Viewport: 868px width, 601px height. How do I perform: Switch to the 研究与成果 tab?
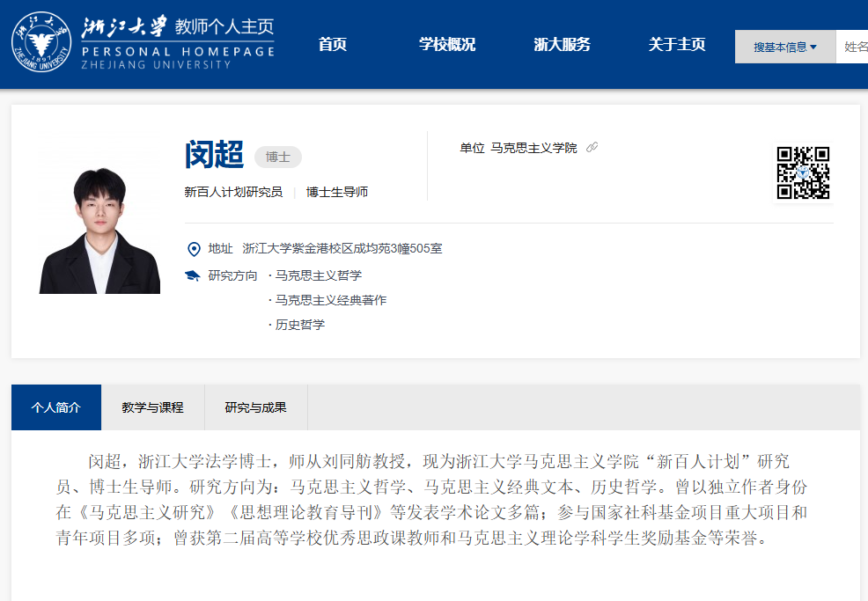click(x=256, y=407)
